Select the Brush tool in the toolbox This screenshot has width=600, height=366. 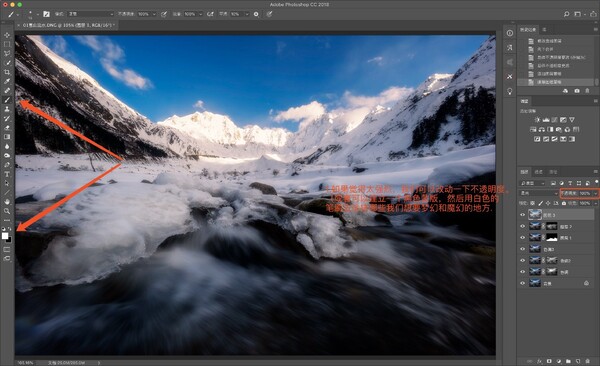pyautogui.click(x=7, y=100)
